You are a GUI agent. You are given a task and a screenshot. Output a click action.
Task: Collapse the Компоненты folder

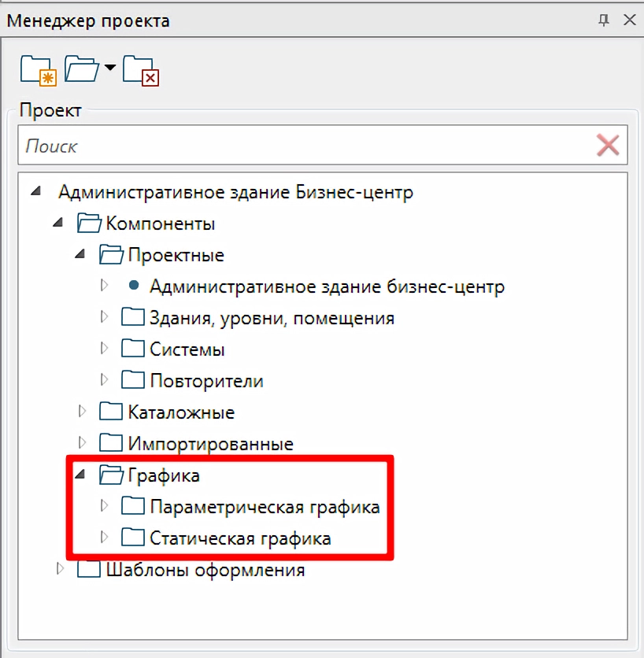(57, 223)
